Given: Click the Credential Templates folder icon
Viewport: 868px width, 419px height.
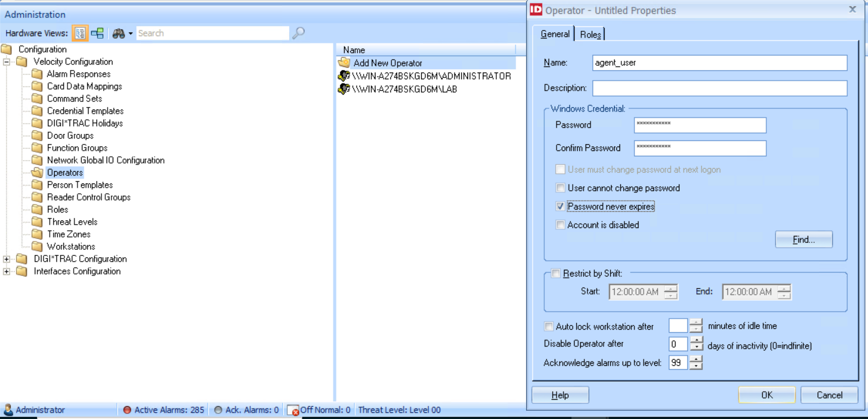Looking at the screenshot, I should tap(37, 110).
